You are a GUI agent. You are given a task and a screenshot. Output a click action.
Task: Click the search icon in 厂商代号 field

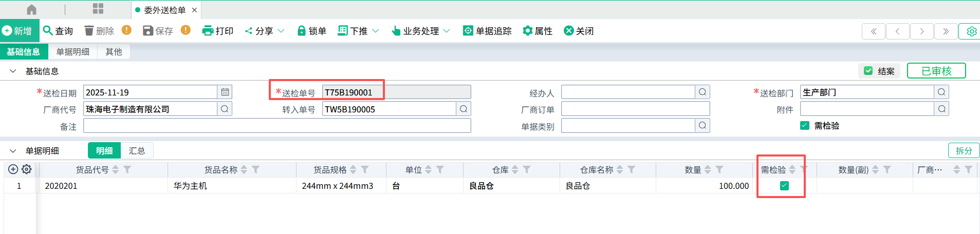[x=225, y=109]
